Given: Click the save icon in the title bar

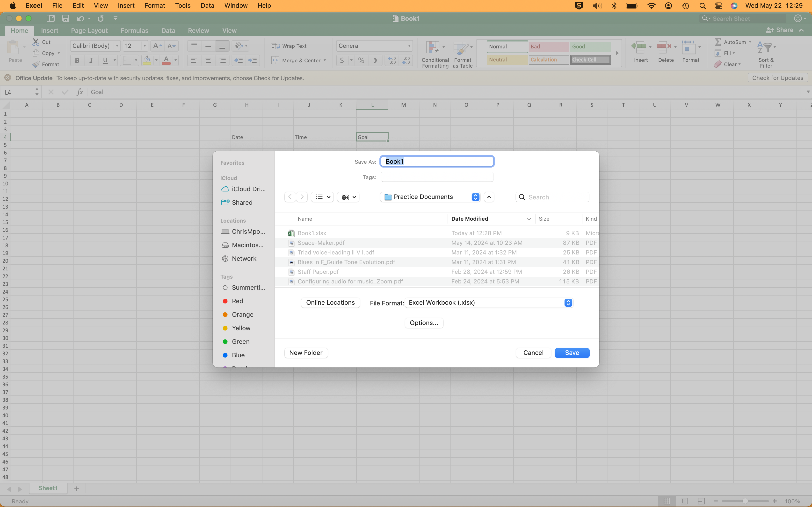Looking at the screenshot, I should [x=65, y=18].
